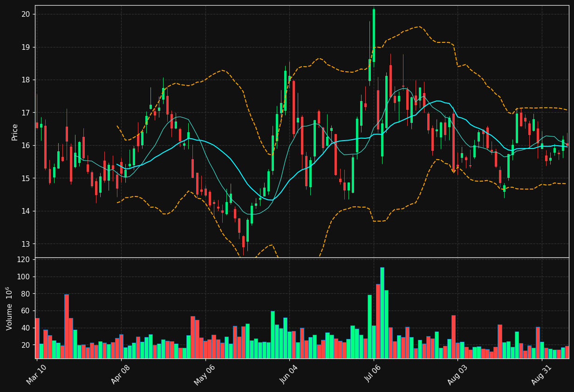The image size is (574, 392).
Task: Click the price axis tick '18'
Action: (x=26, y=80)
